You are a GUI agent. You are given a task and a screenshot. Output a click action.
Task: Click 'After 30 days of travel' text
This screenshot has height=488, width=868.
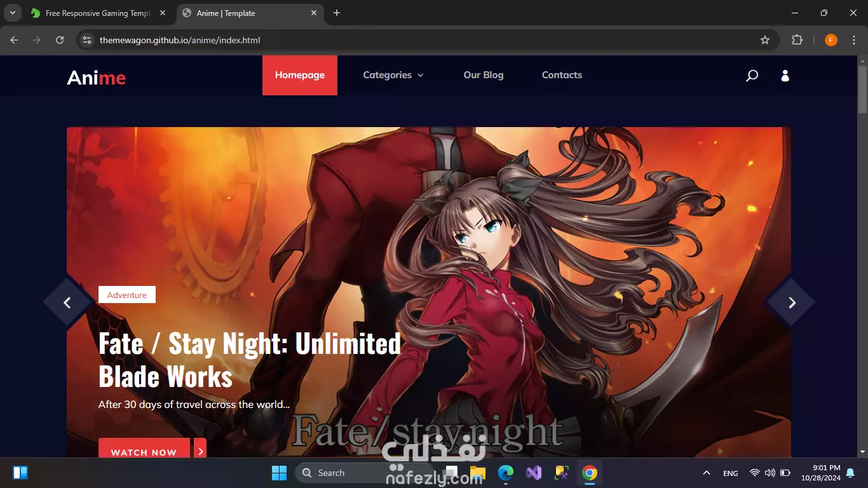pyautogui.click(x=194, y=404)
